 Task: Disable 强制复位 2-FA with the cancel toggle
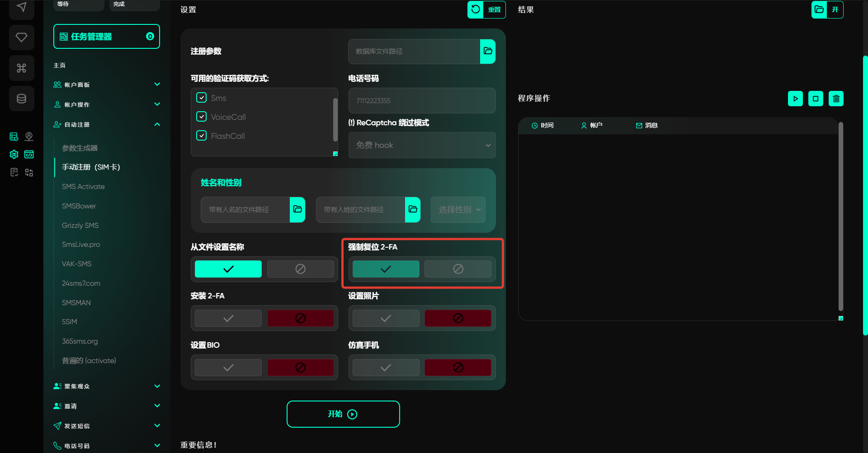458,269
